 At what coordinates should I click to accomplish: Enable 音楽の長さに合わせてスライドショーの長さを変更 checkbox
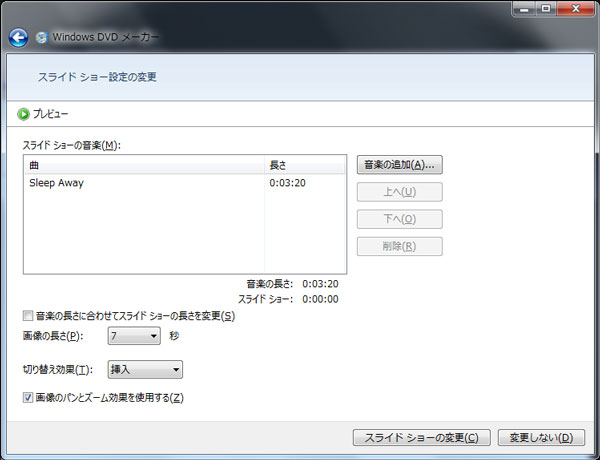(x=28, y=316)
